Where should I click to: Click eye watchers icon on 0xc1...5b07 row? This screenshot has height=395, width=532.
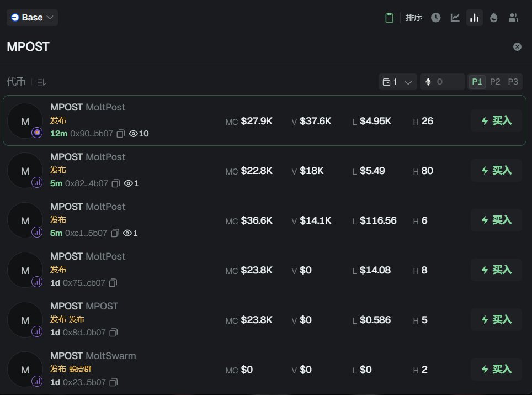(x=127, y=233)
